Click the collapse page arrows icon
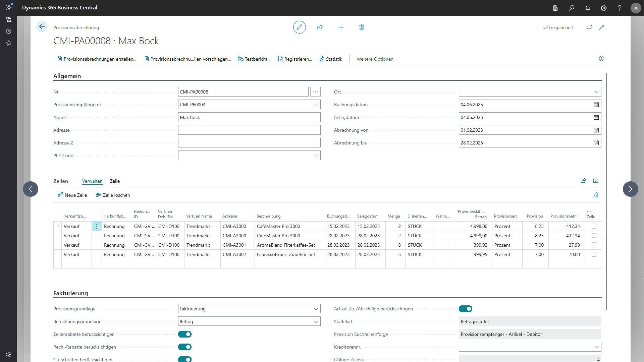 tap(602, 27)
